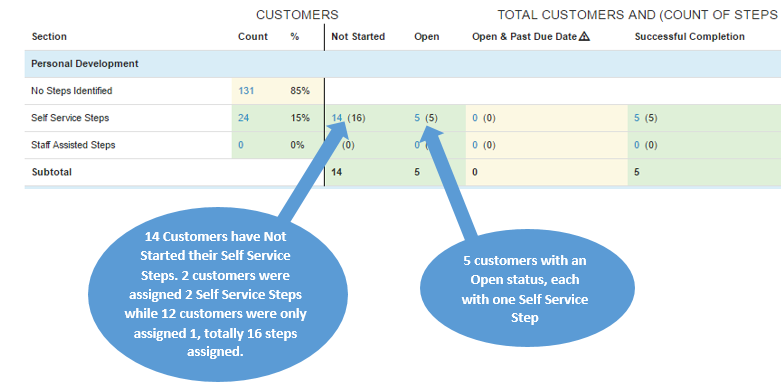This screenshot has width=781, height=386.
Task: Select the Personal Development section header row
Action: click(x=402, y=64)
